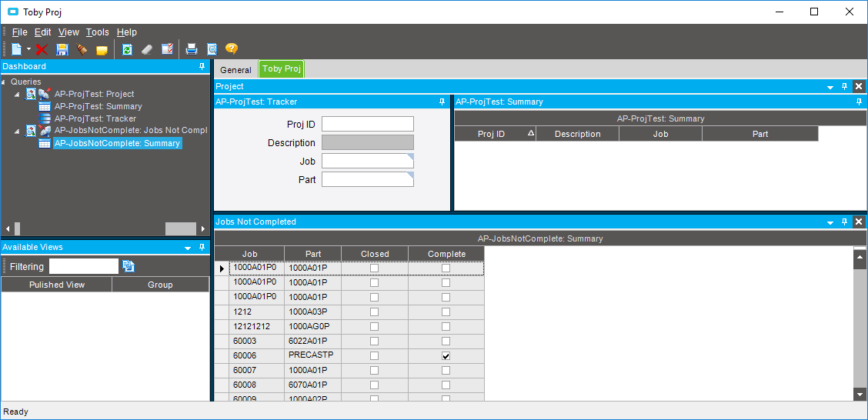The height and width of the screenshot is (420, 868).
Task: Pin the Available Views panel
Action: (x=202, y=248)
